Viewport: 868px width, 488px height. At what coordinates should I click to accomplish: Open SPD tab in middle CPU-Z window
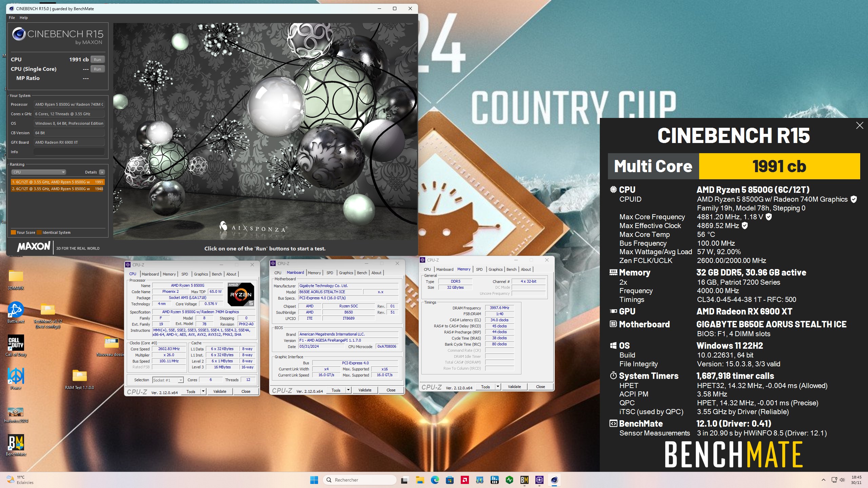330,273
